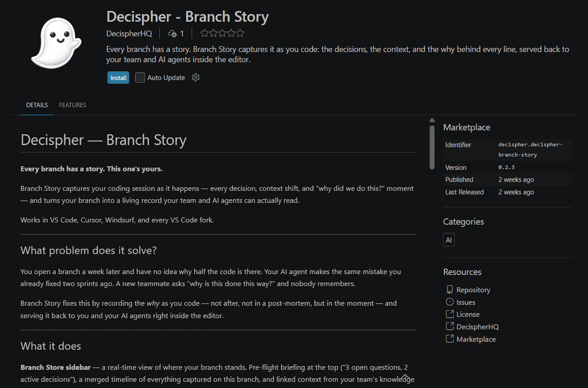
Task: Click the readme scrollbar thumb
Action: [x=432, y=147]
